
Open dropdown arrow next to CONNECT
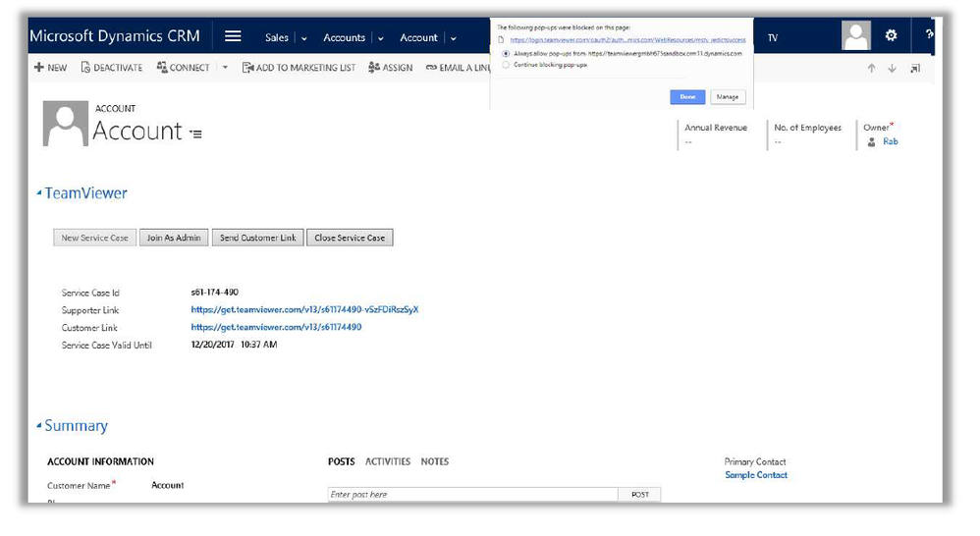[225, 68]
